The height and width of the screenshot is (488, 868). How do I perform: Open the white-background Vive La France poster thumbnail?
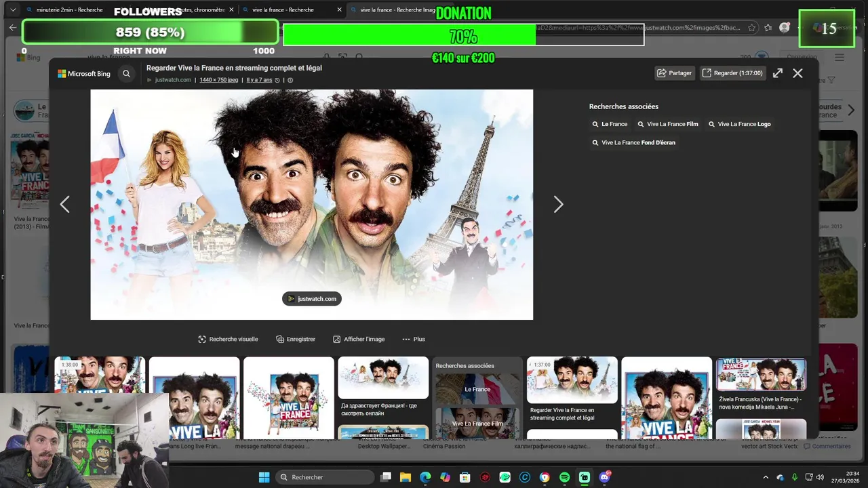click(x=289, y=397)
